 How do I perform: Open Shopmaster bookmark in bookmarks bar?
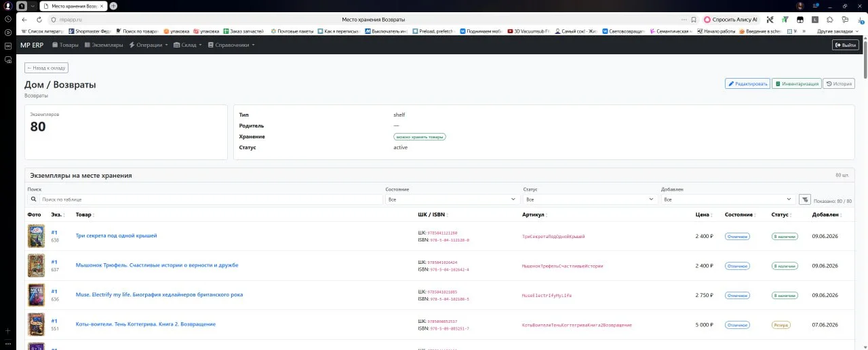coord(89,31)
